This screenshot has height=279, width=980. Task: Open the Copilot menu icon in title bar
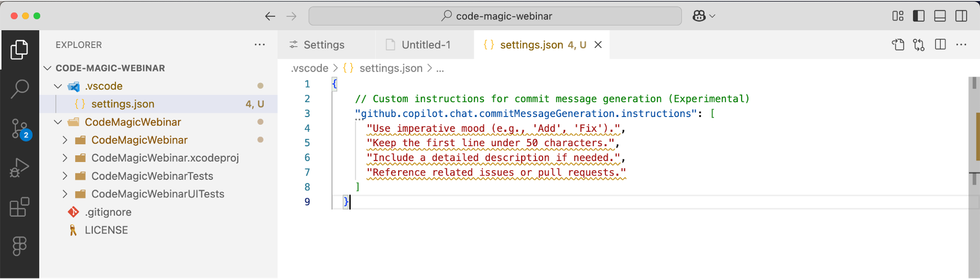point(699,16)
